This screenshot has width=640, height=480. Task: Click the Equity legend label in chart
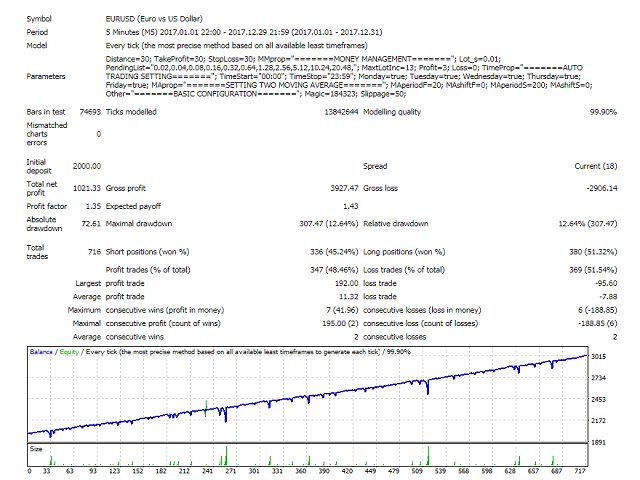coord(69,352)
